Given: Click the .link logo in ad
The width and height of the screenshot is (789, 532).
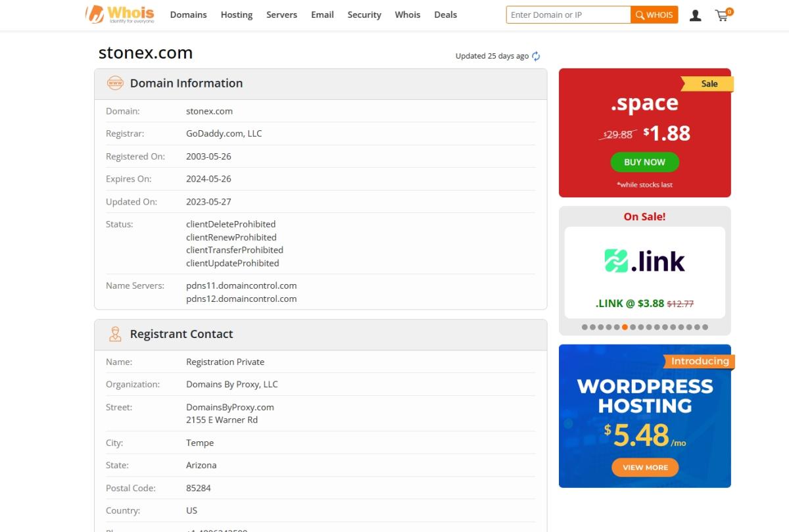Looking at the screenshot, I should (644, 261).
